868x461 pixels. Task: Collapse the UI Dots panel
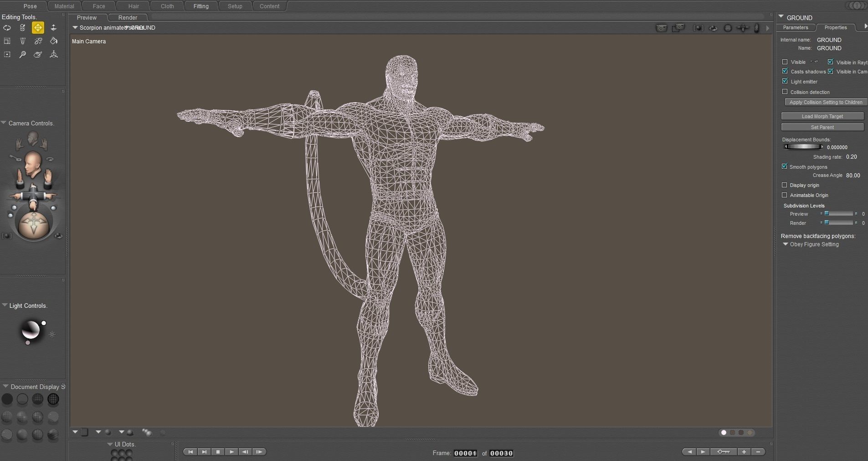point(110,444)
